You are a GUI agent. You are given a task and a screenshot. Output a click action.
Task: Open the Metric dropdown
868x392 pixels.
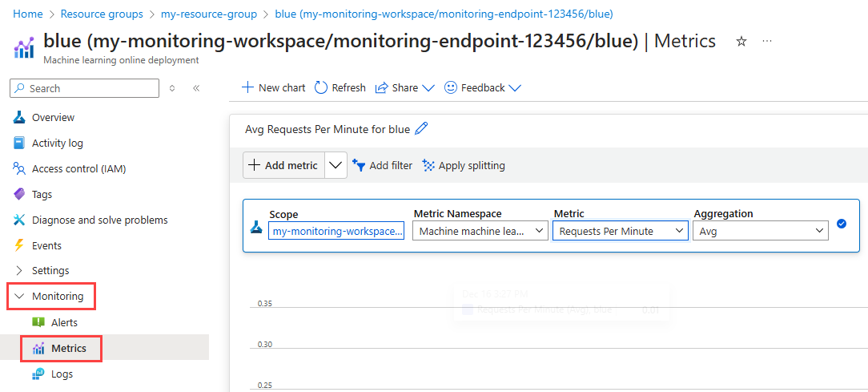(620, 231)
